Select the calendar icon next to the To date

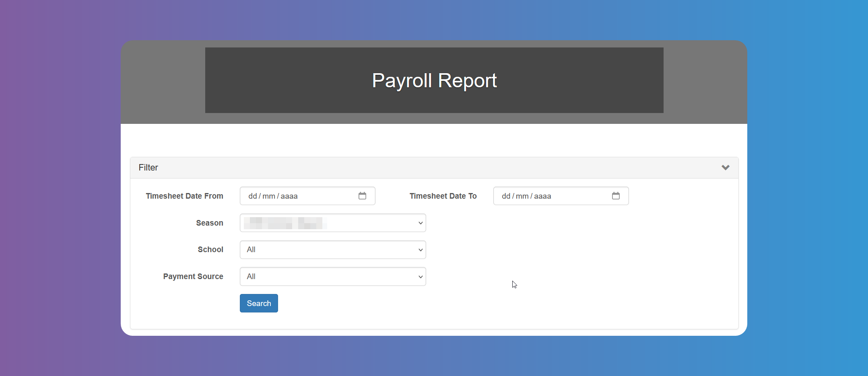click(x=616, y=196)
